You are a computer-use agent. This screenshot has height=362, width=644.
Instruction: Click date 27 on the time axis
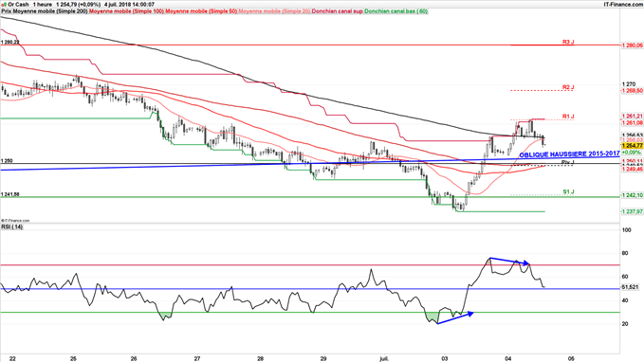pyautogui.click(x=197, y=358)
